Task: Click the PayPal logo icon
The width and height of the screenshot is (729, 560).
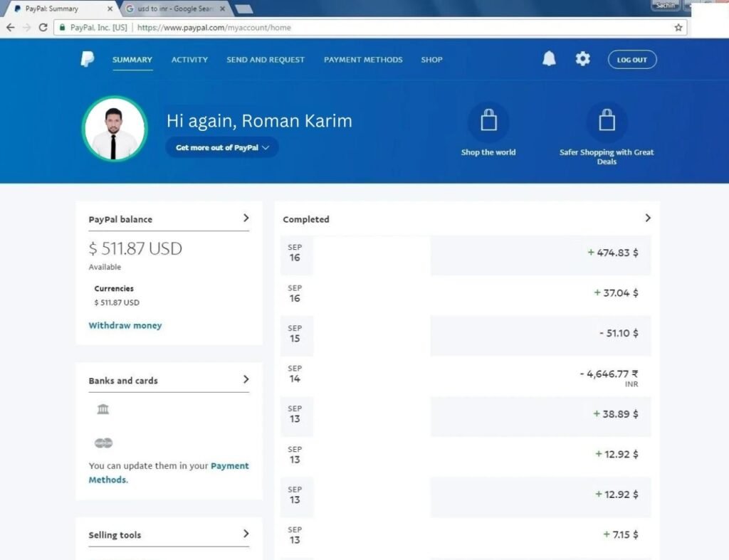Action: coord(88,59)
